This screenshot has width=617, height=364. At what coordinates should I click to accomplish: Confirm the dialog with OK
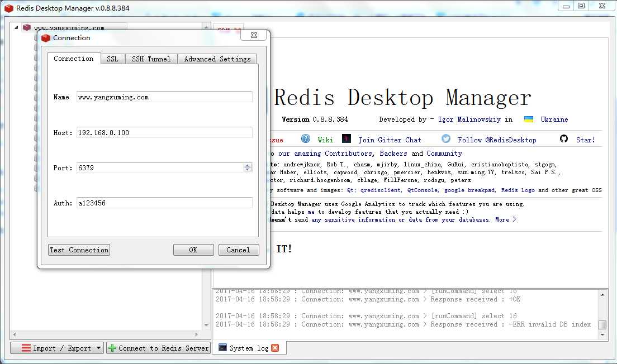coord(193,250)
